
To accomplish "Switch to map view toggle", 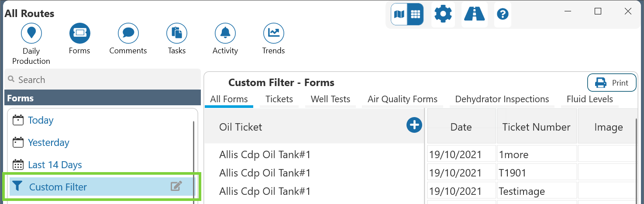I will point(399,14).
